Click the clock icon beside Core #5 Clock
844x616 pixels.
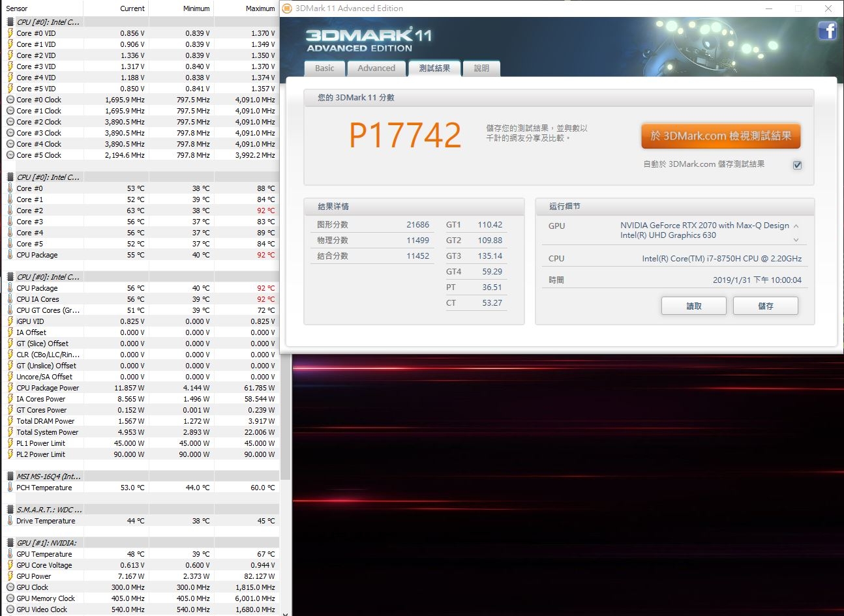10,155
